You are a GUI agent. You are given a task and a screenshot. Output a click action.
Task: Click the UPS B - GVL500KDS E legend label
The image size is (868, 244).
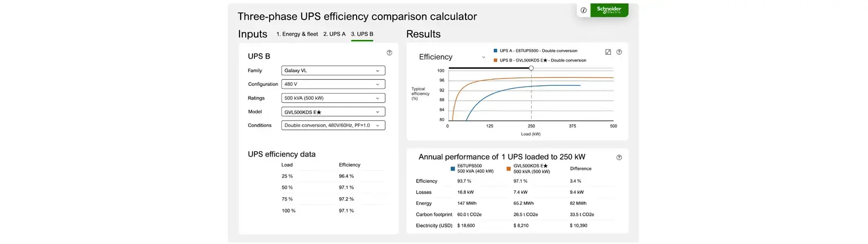pos(543,60)
